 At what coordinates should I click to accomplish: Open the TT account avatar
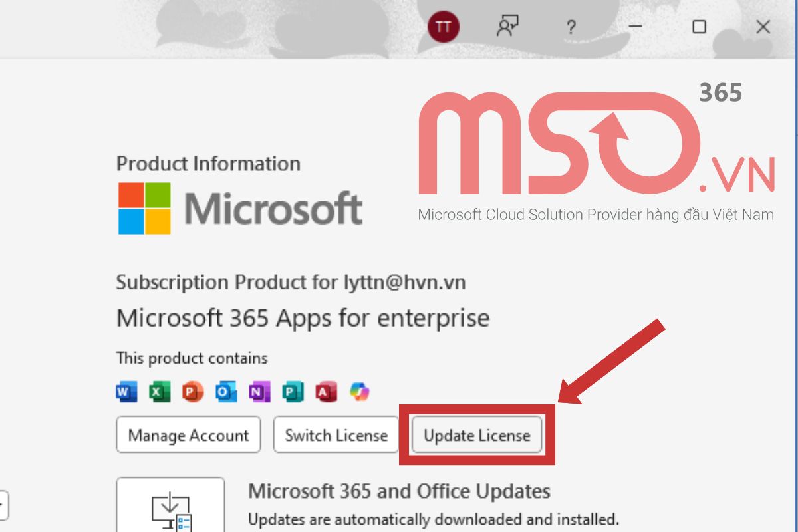tap(444, 27)
